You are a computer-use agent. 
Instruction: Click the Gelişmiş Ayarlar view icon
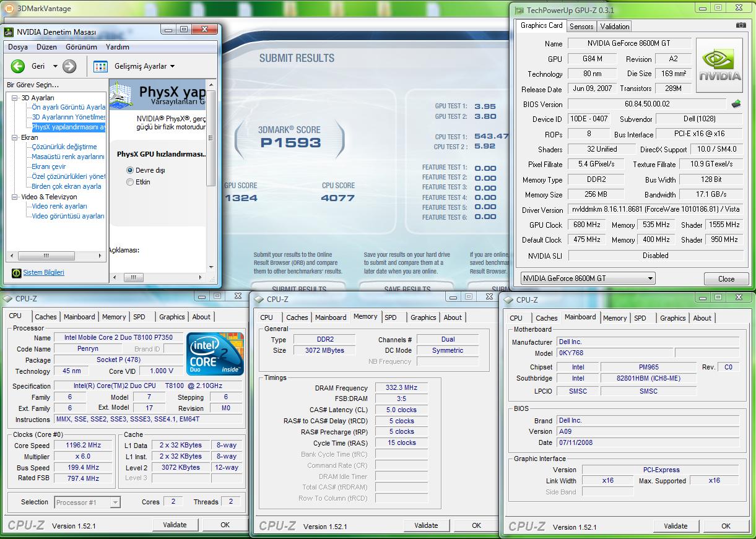click(x=101, y=66)
